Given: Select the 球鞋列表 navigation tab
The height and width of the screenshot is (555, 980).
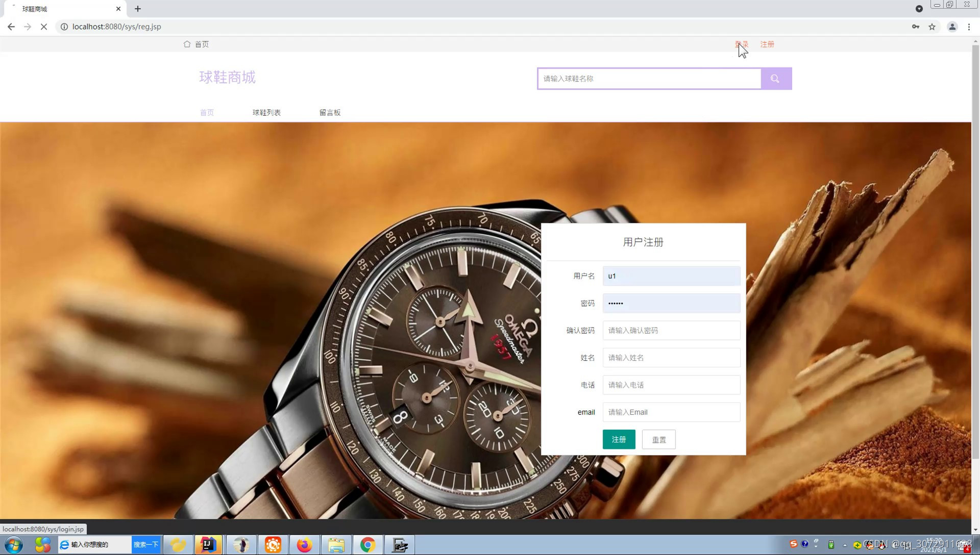Looking at the screenshot, I should 266,113.
